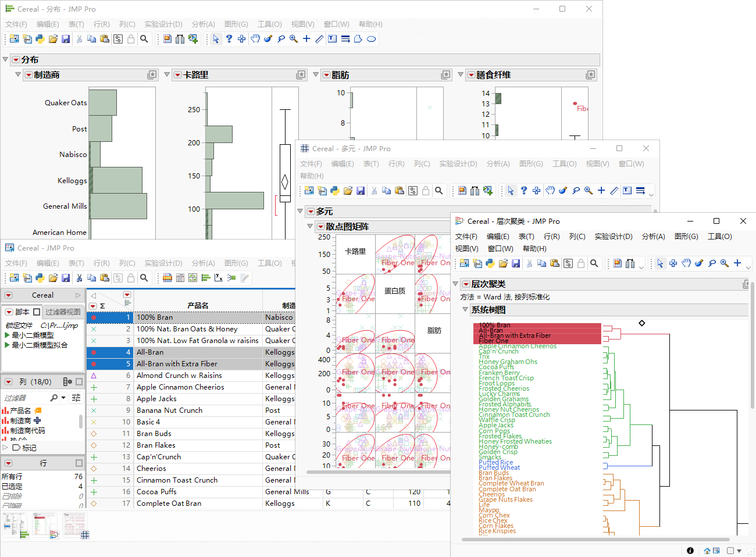Launch Fit Y by X from data table toolbar
Viewport: 756px width, 557px height.
219,278
